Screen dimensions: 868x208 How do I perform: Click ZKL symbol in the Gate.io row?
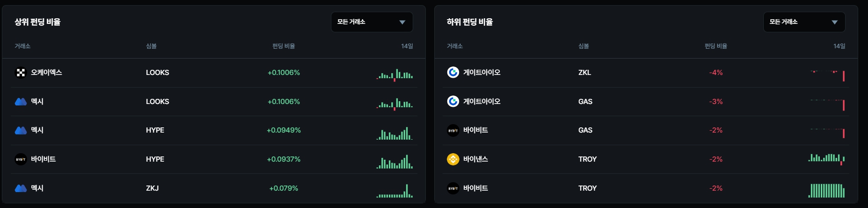tap(584, 73)
